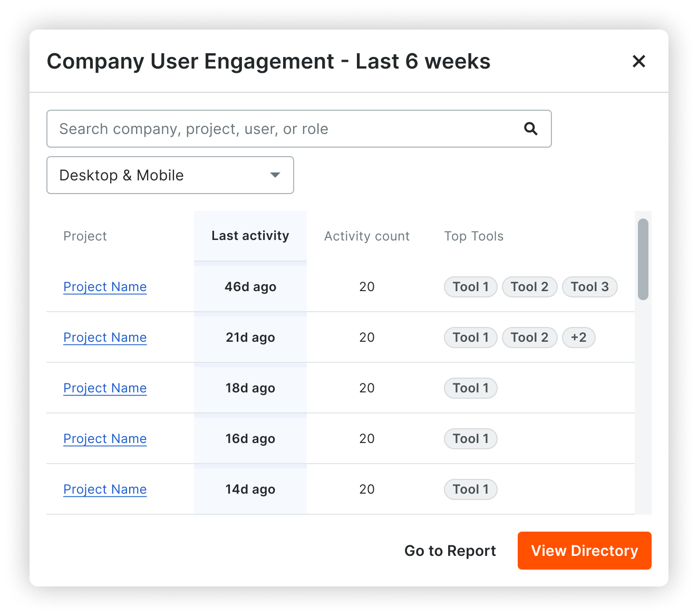Sort by Activity count column header
This screenshot has height=616, width=698.
coord(366,236)
